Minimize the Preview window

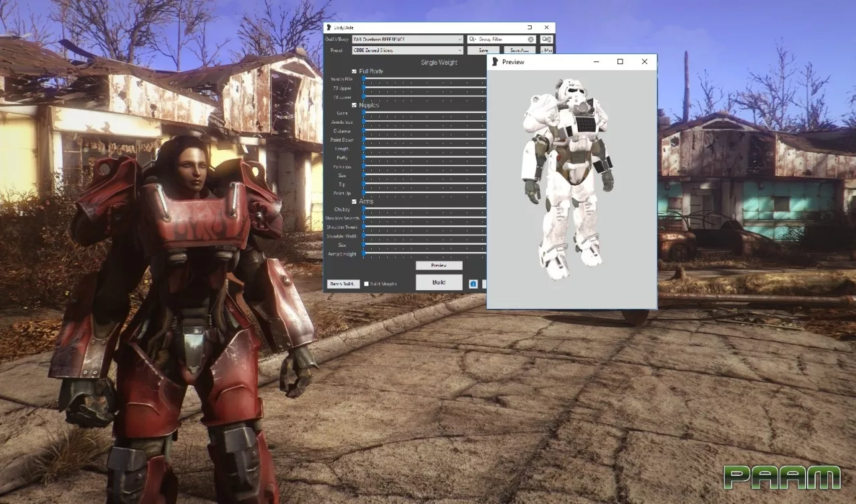596,61
